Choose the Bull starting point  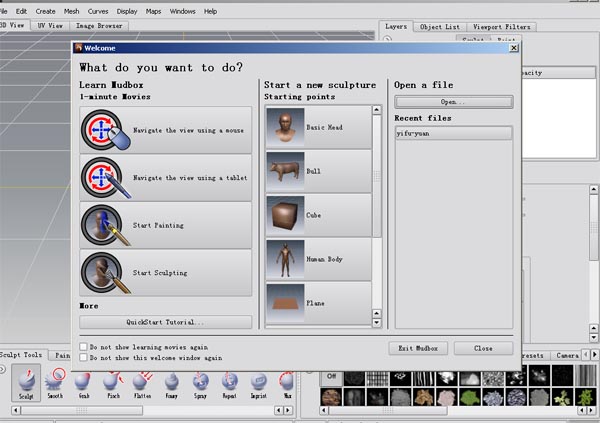point(318,171)
